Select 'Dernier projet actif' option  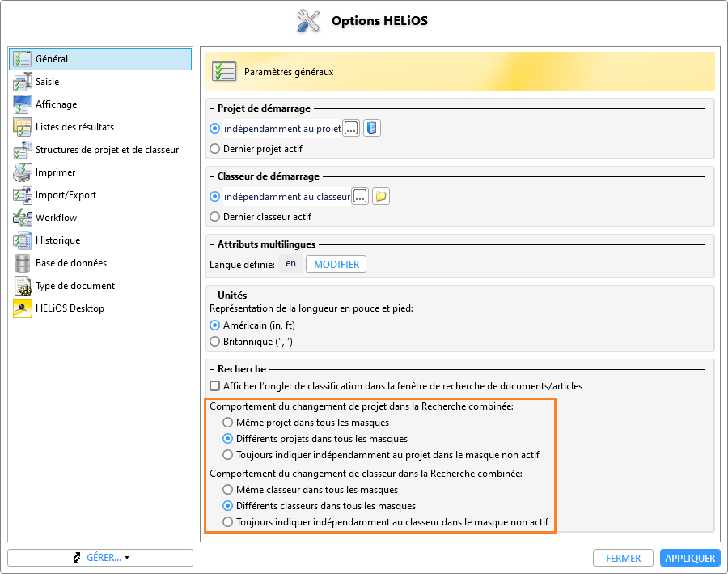coord(214,149)
